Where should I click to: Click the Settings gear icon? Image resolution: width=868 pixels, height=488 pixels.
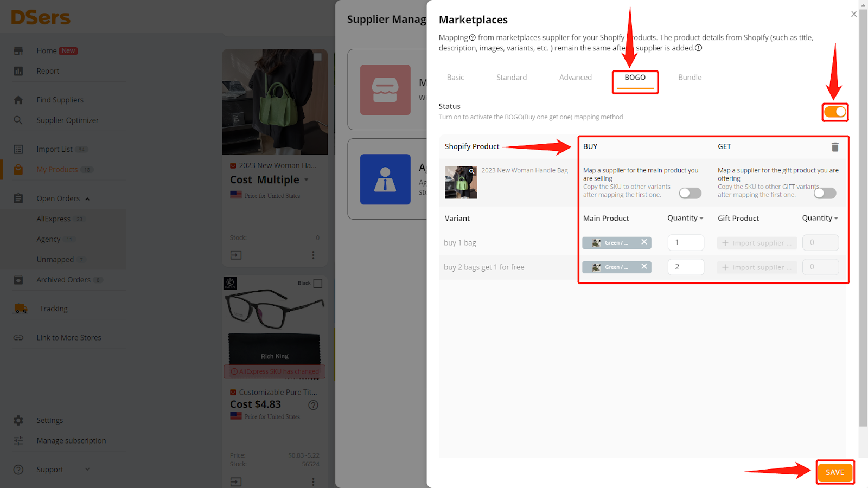click(18, 420)
